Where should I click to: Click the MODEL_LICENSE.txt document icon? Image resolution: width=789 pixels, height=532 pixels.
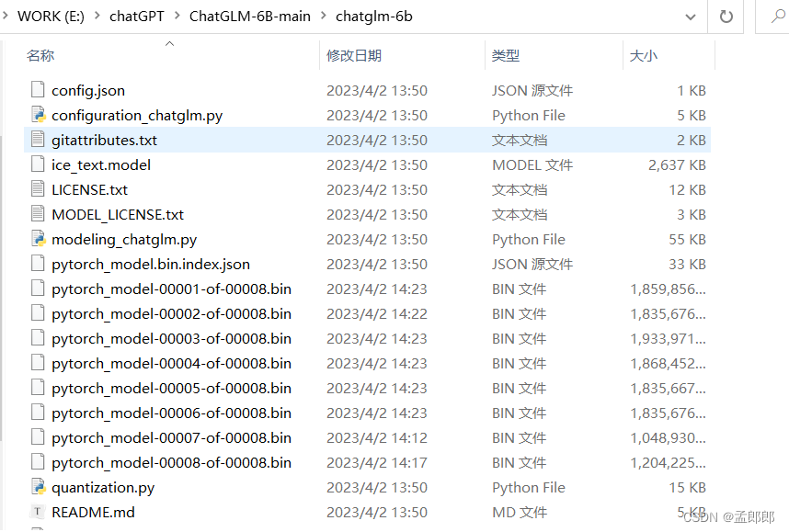coord(38,214)
